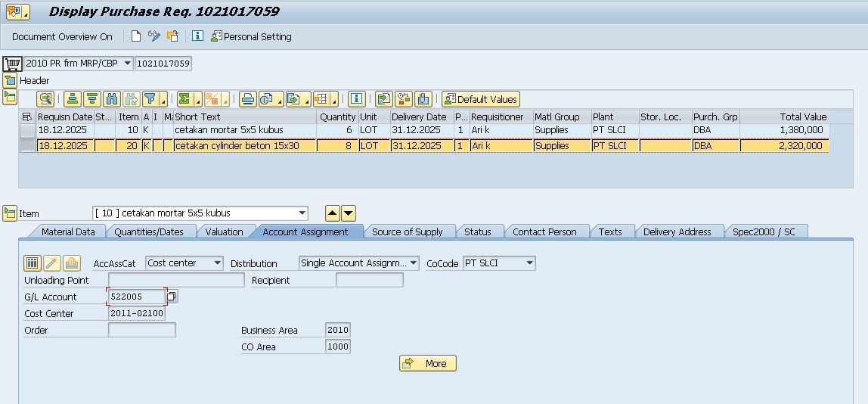Sort the item list in ascending order
This screenshot has width=868, height=404.
pyautogui.click(x=73, y=99)
